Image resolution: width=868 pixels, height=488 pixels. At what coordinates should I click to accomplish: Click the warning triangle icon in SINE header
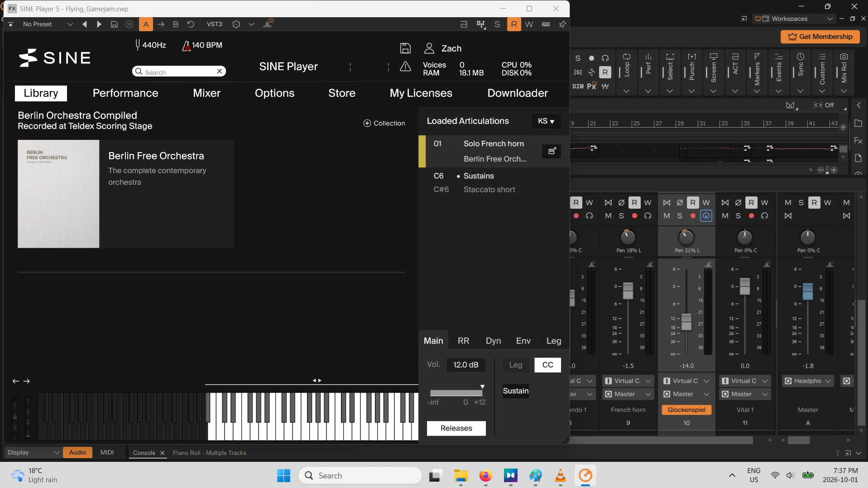point(405,67)
